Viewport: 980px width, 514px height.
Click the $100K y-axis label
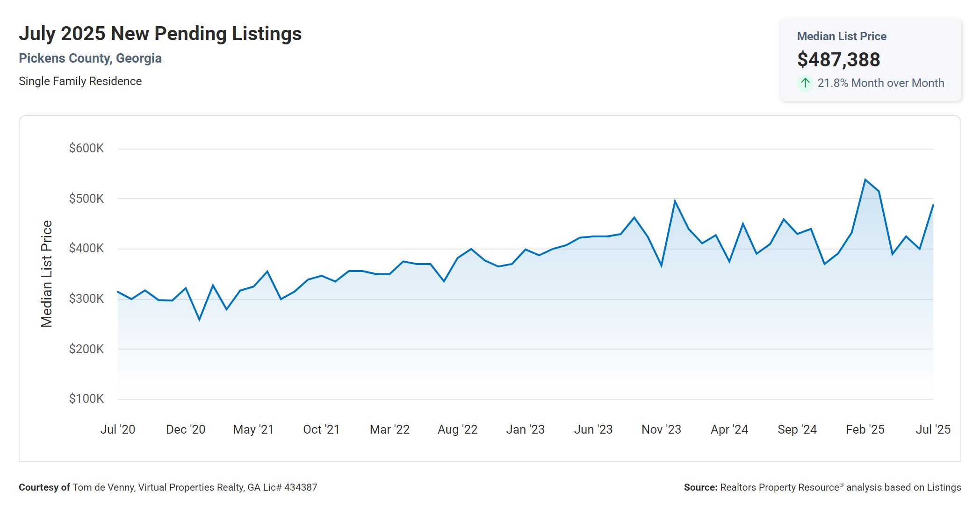pos(86,399)
